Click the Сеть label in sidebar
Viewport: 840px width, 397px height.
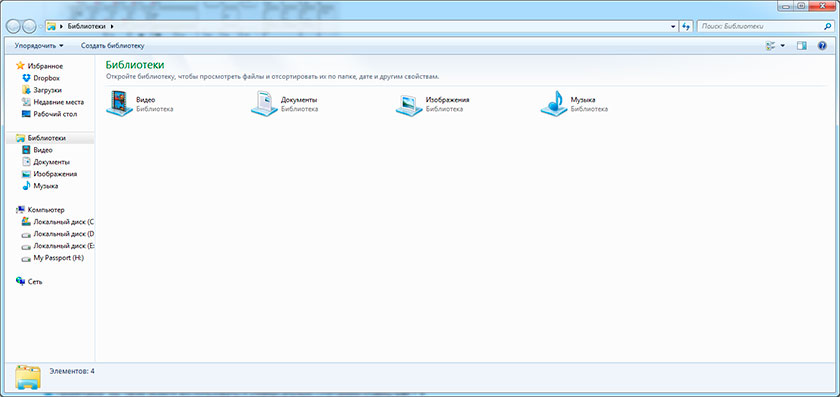click(x=35, y=281)
